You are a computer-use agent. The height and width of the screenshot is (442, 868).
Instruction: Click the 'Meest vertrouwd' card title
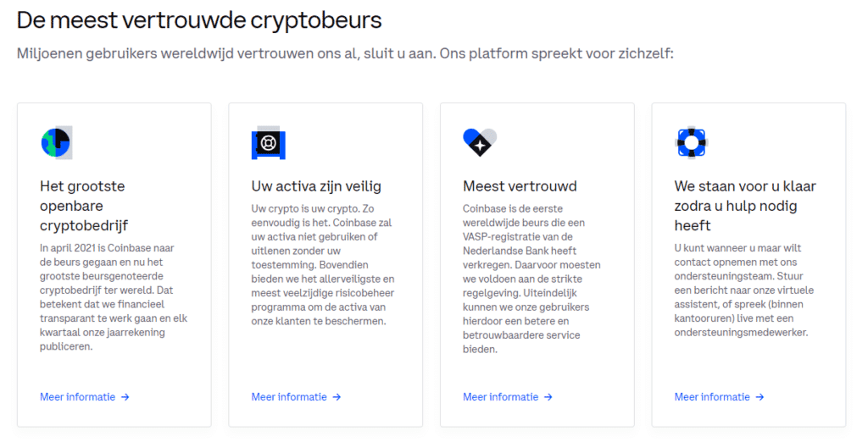520,186
